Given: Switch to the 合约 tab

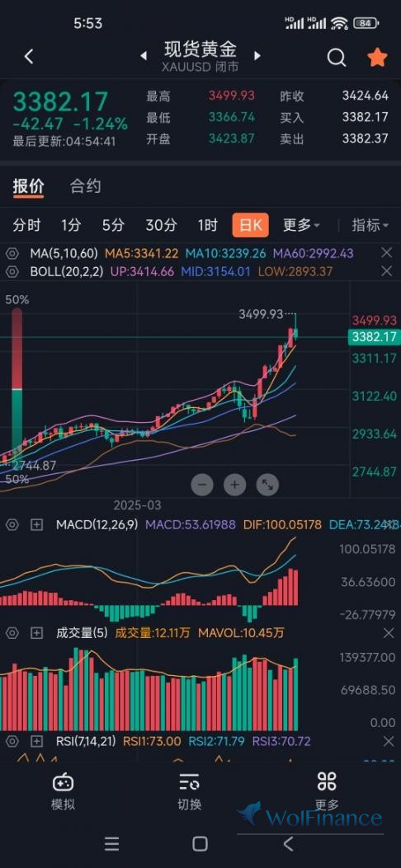Looking at the screenshot, I should pos(85,186).
